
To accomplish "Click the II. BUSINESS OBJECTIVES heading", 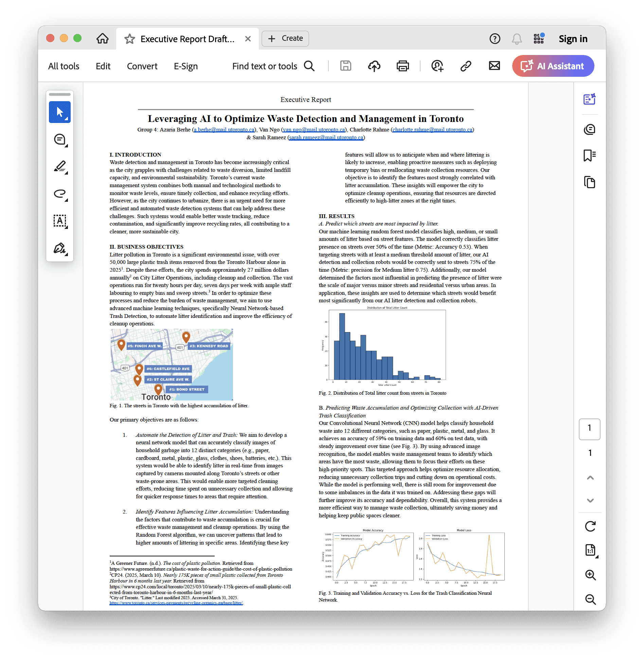I will coord(146,247).
